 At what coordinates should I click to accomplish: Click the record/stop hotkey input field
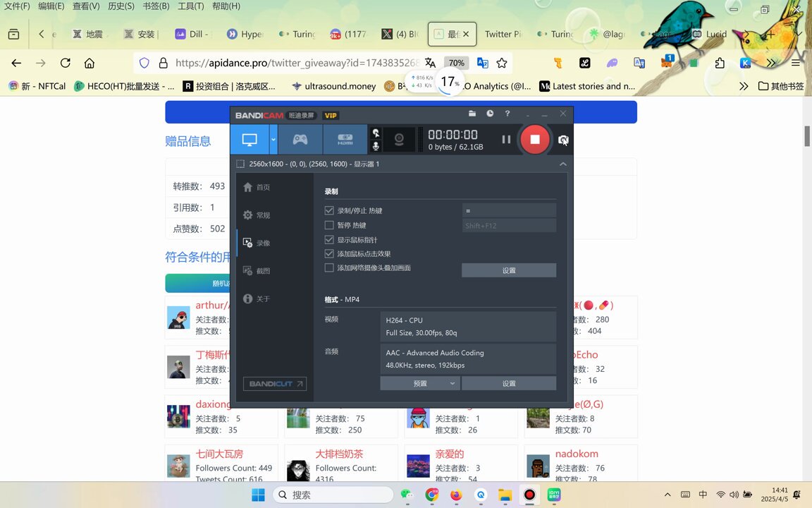pos(509,210)
